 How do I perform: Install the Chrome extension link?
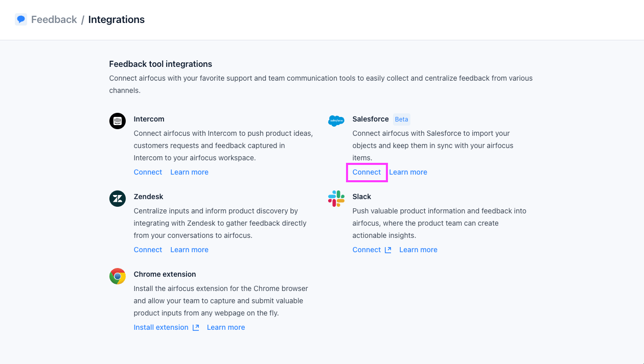(161, 327)
